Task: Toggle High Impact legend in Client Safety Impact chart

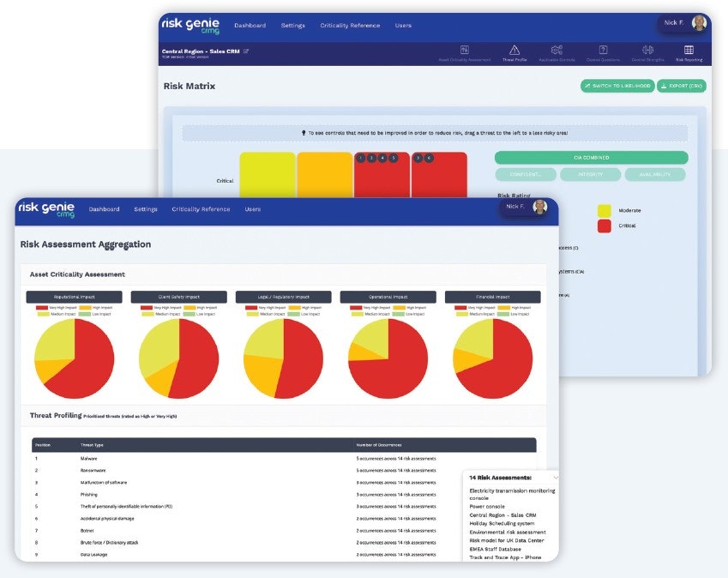Action: pyautogui.click(x=201, y=308)
